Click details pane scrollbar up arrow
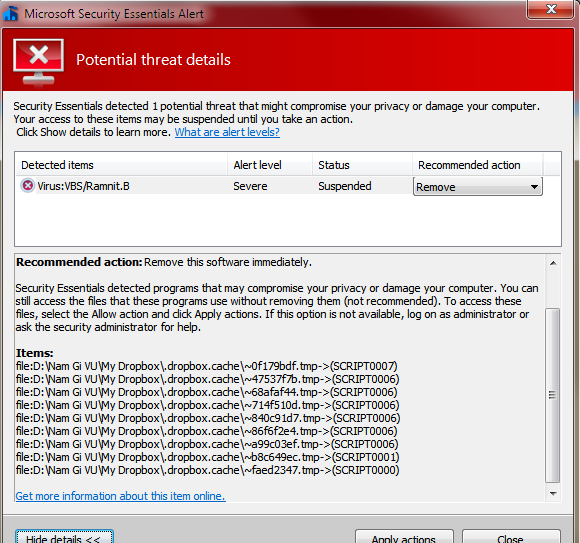This screenshot has width=580, height=543. [x=553, y=263]
